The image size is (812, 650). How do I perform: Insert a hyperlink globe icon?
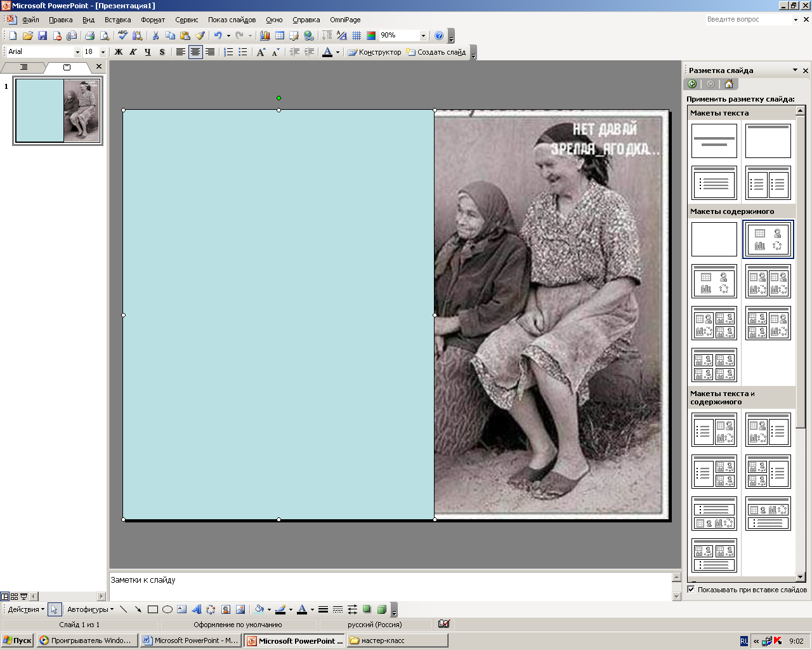[309, 36]
